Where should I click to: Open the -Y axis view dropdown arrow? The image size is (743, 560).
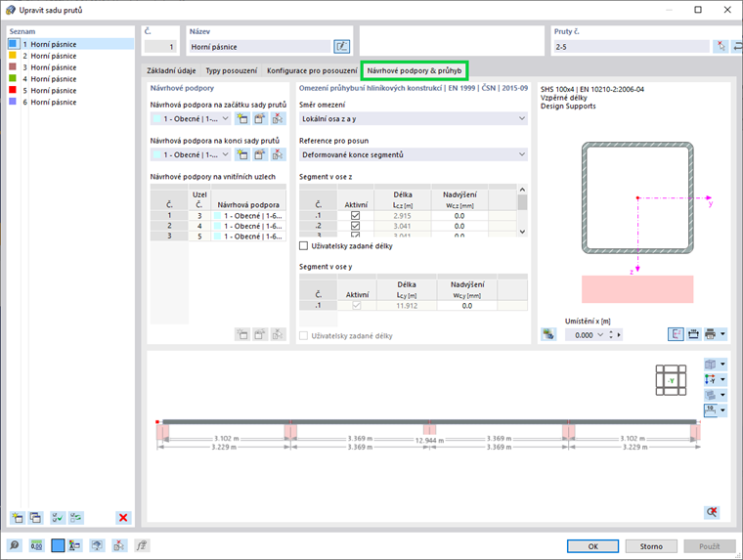(722, 379)
